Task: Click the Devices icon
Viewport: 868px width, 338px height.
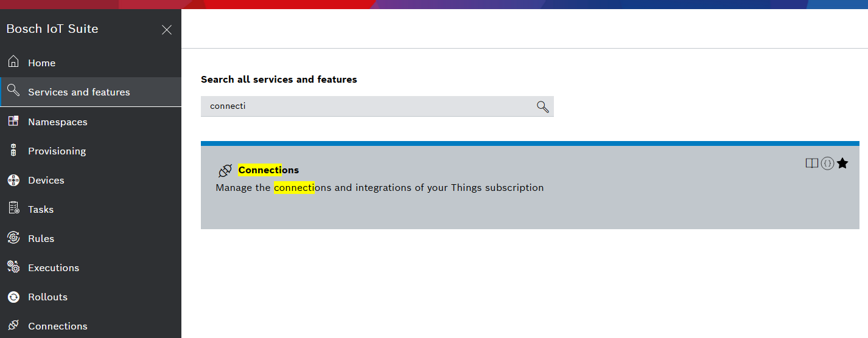Action: (x=13, y=180)
